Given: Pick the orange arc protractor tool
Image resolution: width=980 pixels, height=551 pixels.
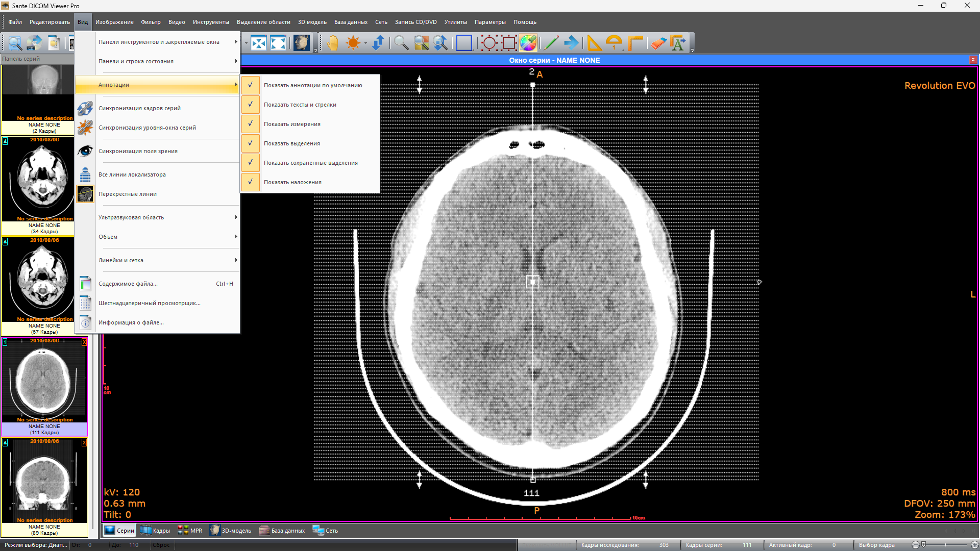Looking at the screenshot, I should 614,43.
